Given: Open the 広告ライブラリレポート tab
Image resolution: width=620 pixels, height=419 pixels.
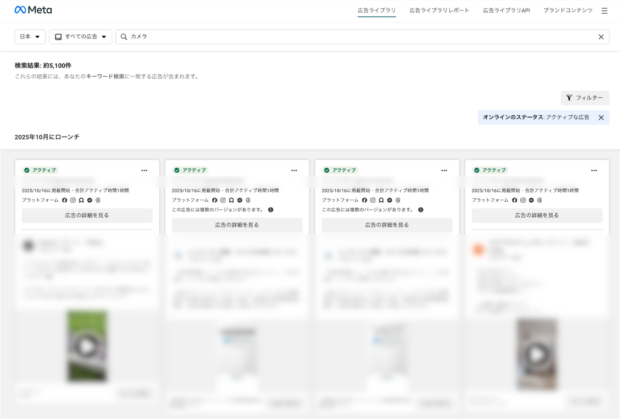Looking at the screenshot, I should coord(439,10).
